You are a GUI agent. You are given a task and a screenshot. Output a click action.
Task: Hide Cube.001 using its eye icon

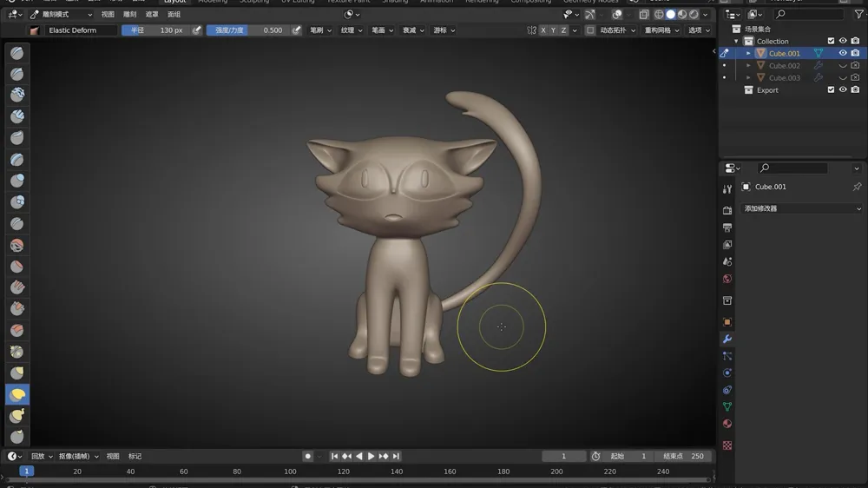843,53
